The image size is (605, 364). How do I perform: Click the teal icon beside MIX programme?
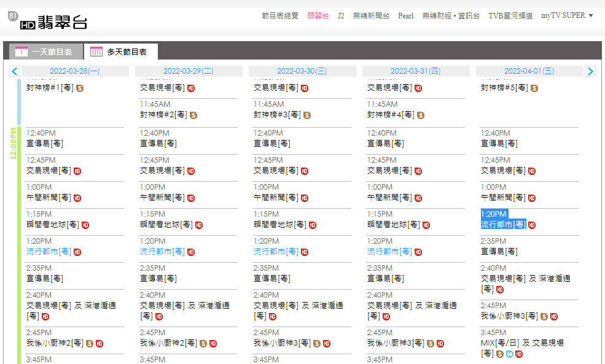click(x=509, y=354)
